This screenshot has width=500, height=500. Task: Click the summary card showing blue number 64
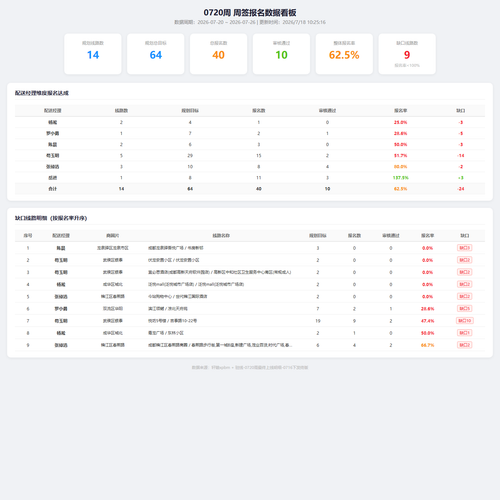(156, 54)
